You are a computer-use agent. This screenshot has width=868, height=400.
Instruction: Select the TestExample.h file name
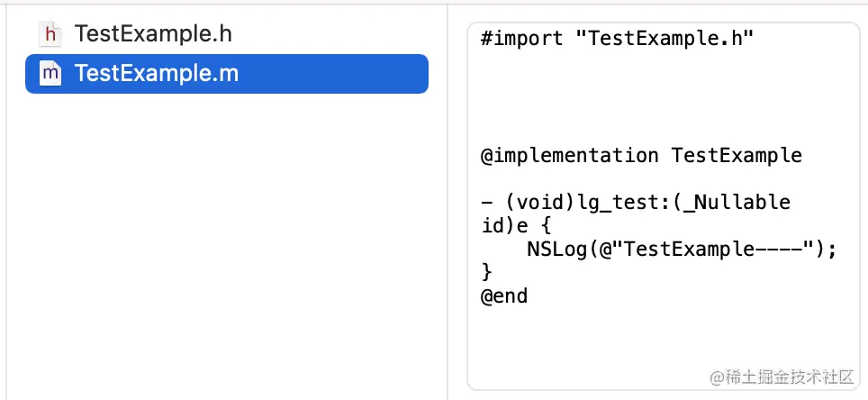153,34
